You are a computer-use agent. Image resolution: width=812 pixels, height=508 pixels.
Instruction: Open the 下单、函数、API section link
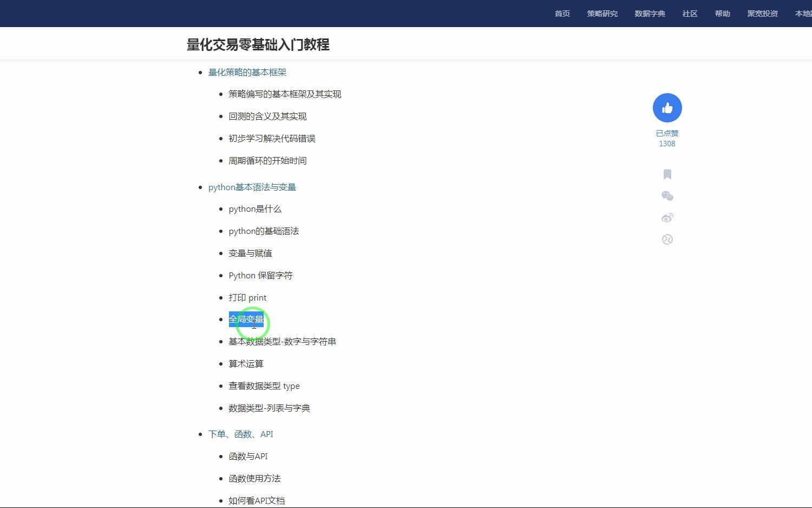(241, 434)
